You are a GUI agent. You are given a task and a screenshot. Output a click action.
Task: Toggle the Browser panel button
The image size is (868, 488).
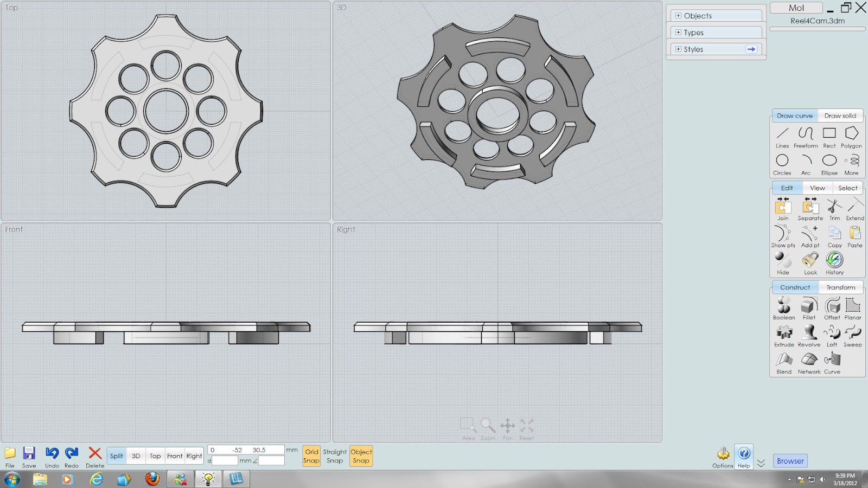pyautogui.click(x=790, y=461)
